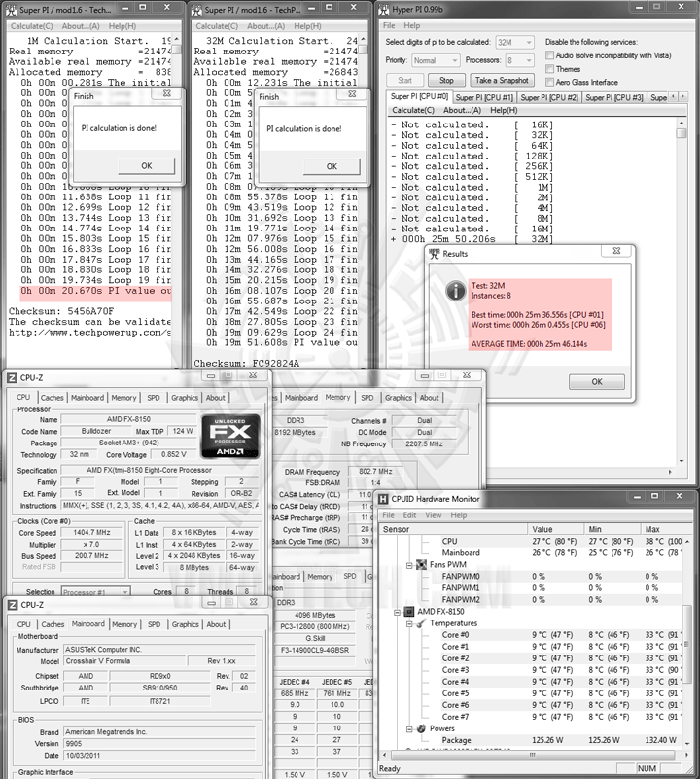Collapse the AMD FX-8150 tree node

[x=398, y=612]
